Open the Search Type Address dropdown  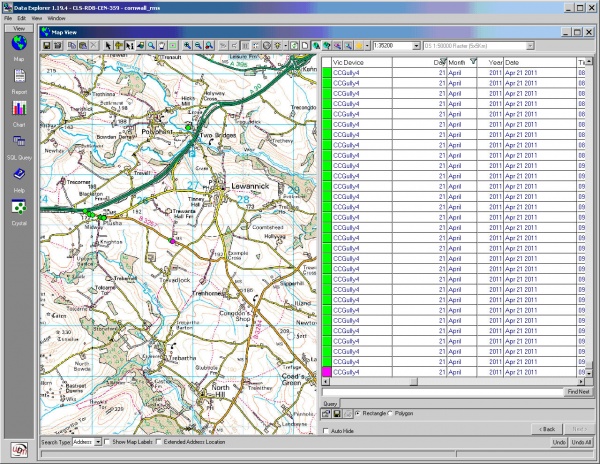click(x=96, y=442)
